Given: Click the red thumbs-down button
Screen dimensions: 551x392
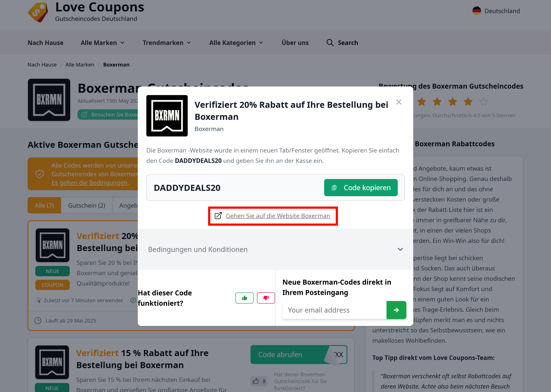Looking at the screenshot, I should (266, 298).
